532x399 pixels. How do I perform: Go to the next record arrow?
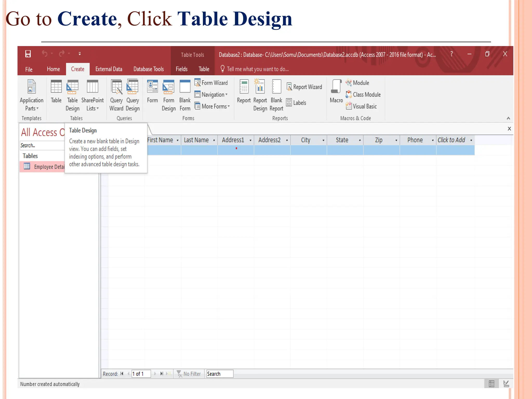(155, 374)
